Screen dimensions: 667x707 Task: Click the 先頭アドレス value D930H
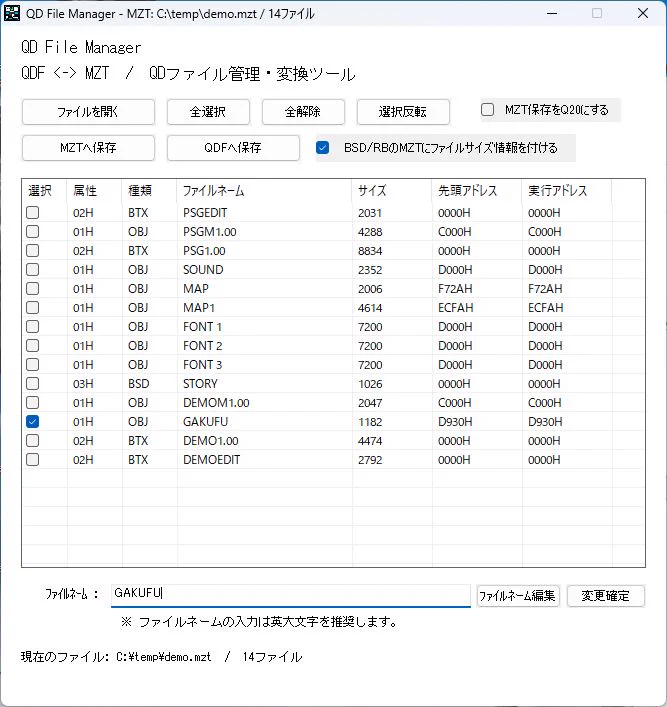tap(455, 422)
